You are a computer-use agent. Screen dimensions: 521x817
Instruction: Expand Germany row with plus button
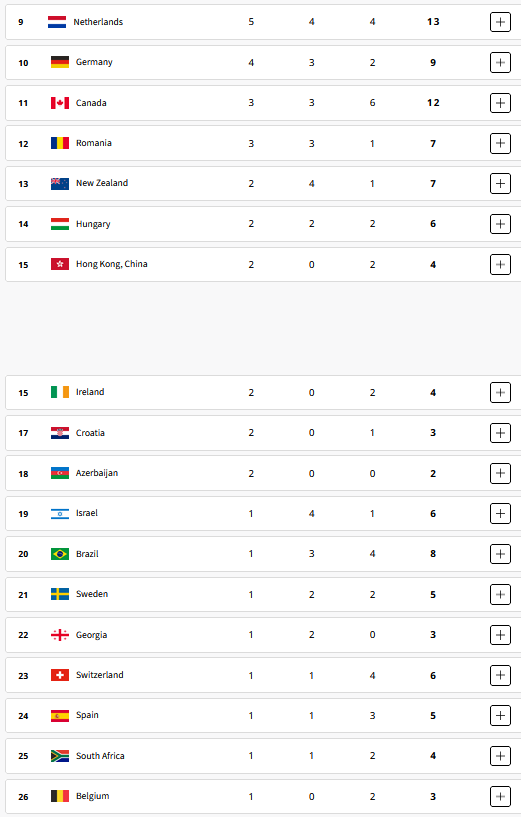pos(500,63)
